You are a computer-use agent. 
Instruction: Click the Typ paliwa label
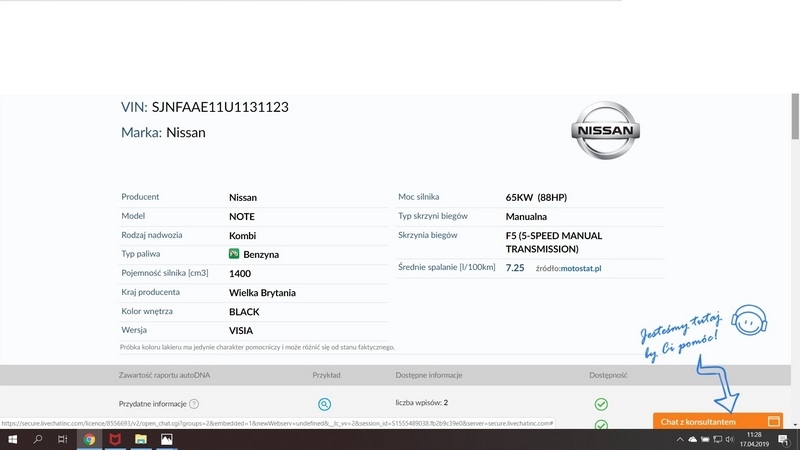pyautogui.click(x=141, y=254)
